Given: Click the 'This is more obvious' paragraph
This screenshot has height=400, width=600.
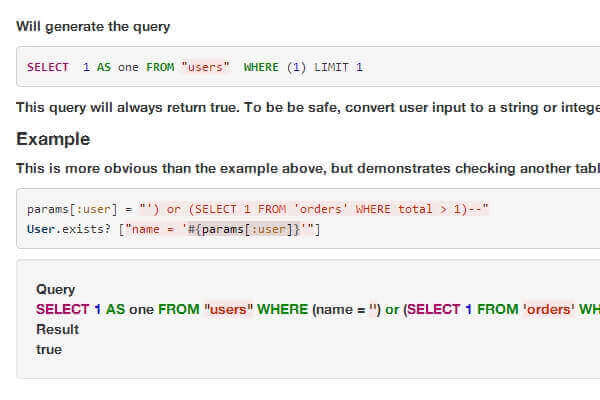Looking at the screenshot, I should pyautogui.click(x=200, y=167).
